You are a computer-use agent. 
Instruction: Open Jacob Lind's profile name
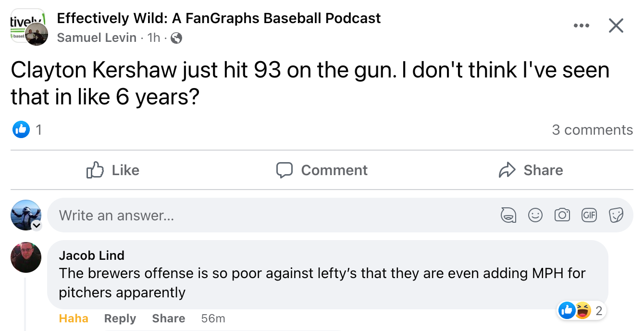(x=91, y=255)
